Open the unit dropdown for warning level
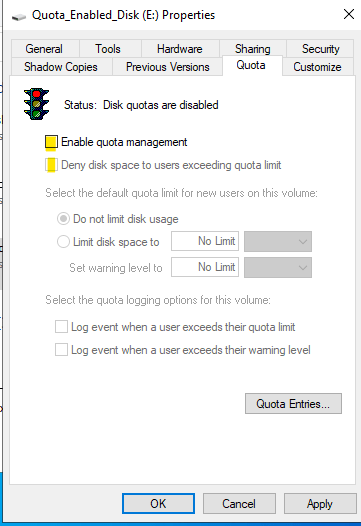 pos(278,267)
